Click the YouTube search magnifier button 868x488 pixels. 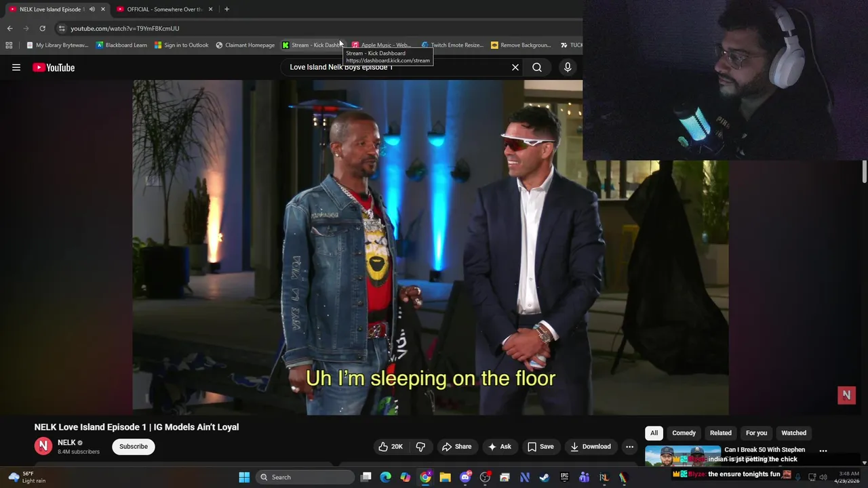pyautogui.click(x=537, y=67)
